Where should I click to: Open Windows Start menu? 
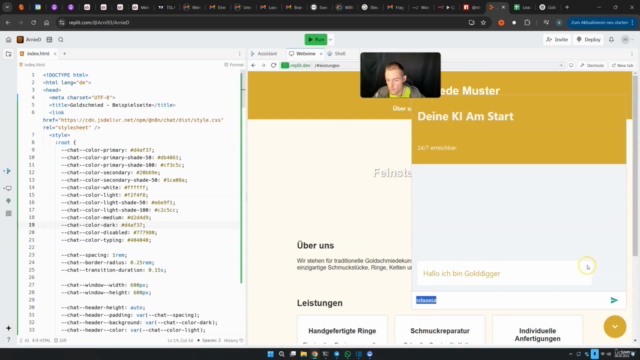[x=270, y=354]
